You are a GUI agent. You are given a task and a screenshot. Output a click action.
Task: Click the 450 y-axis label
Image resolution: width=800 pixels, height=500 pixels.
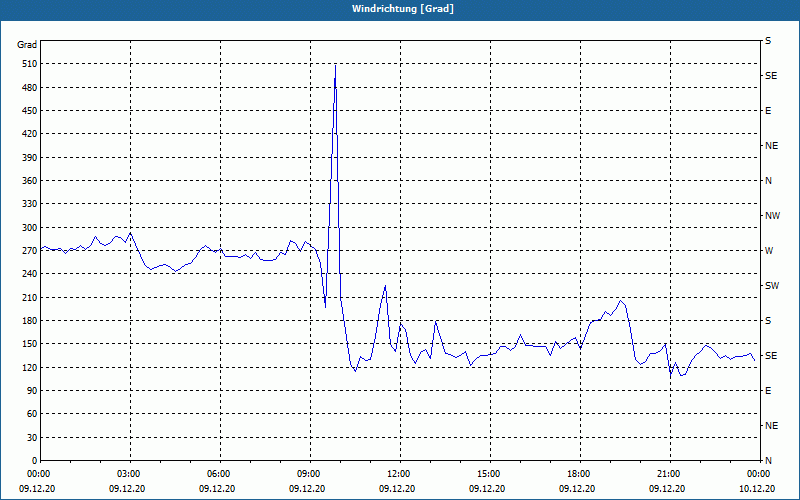point(30,111)
